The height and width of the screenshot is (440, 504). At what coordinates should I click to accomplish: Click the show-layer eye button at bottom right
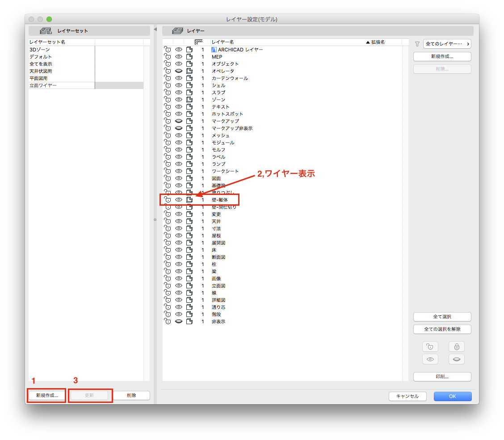click(x=430, y=359)
